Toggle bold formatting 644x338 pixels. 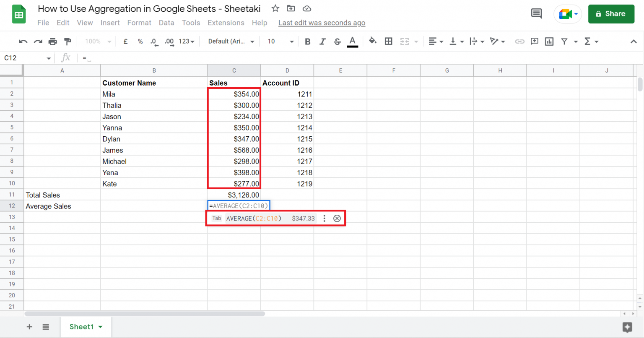(x=307, y=41)
